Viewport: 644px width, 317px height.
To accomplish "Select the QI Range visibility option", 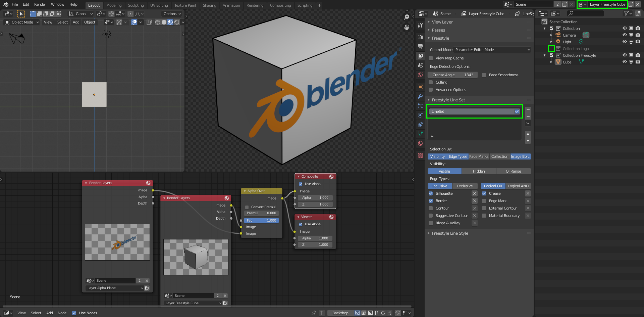I will 513,171.
